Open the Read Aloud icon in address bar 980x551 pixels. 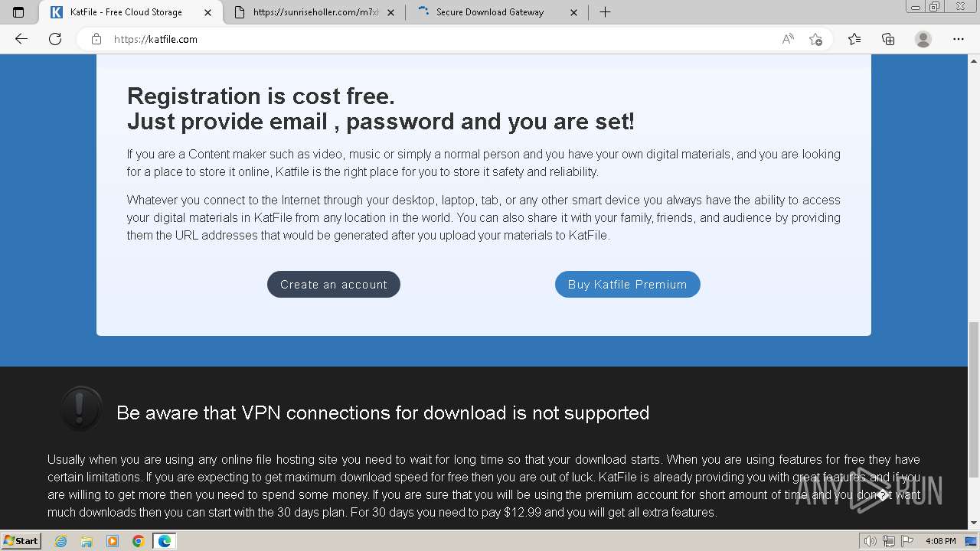click(x=787, y=39)
